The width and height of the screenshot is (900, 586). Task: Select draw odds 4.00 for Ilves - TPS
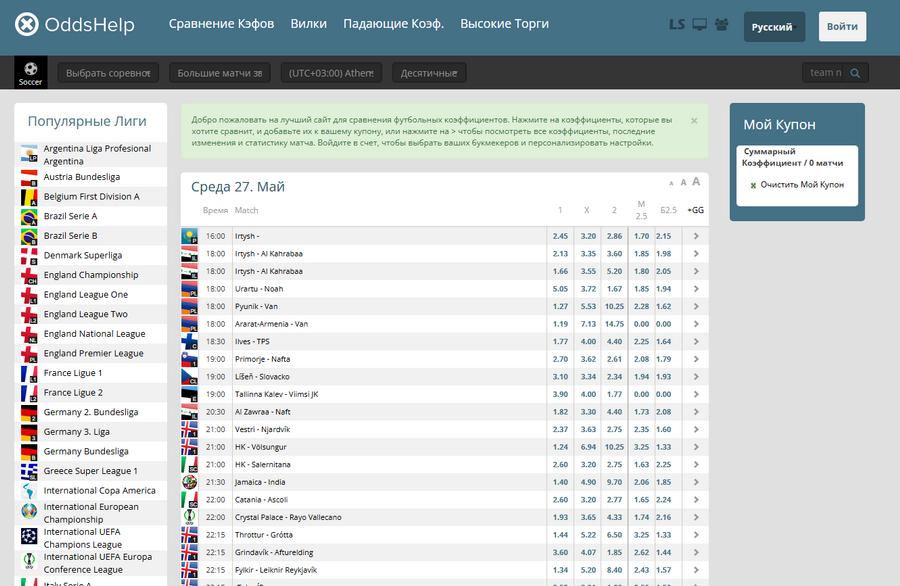pos(588,341)
